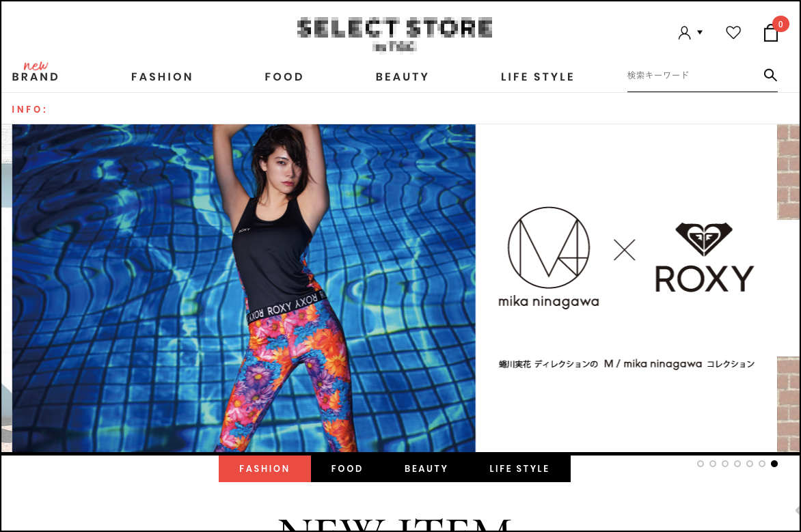Expand the account dropdown arrow
The width and height of the screenshot is (801, 532).
tap(700, 32)
